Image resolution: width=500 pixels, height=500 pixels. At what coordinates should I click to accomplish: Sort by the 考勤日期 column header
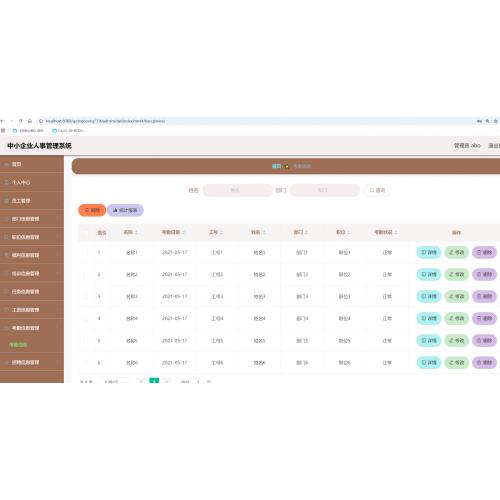point(173,232)
